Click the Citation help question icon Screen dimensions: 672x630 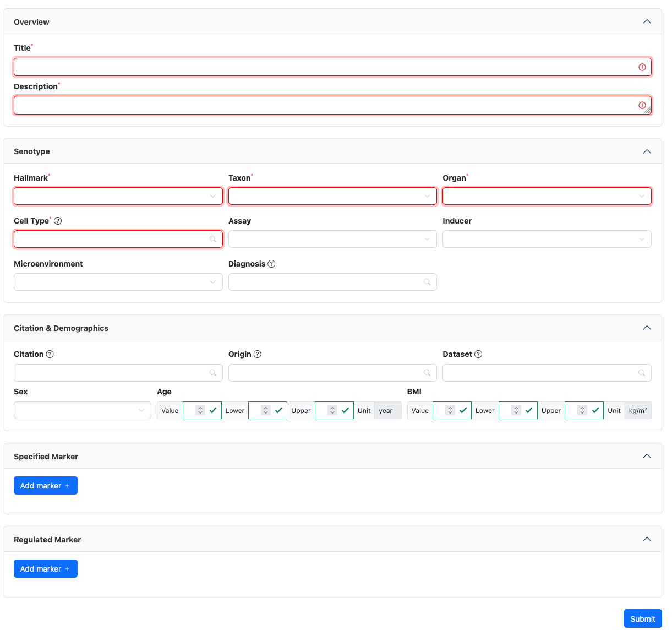click(50, 354)
